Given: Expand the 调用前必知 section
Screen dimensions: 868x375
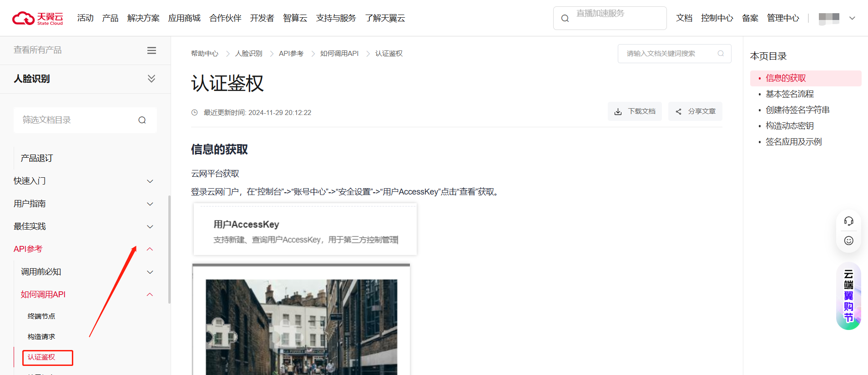Looking at the screenshot, I should pyautogui.click(x=150, y=272).
